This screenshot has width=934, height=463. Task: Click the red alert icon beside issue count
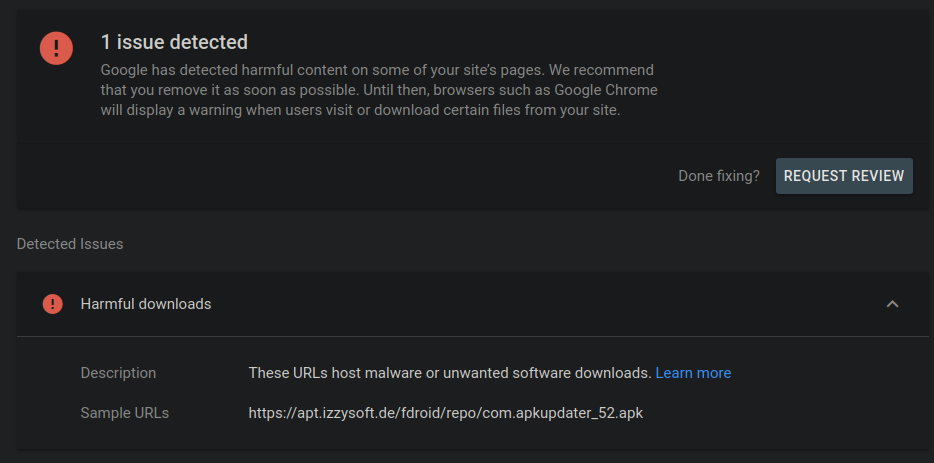click(56, 48)
